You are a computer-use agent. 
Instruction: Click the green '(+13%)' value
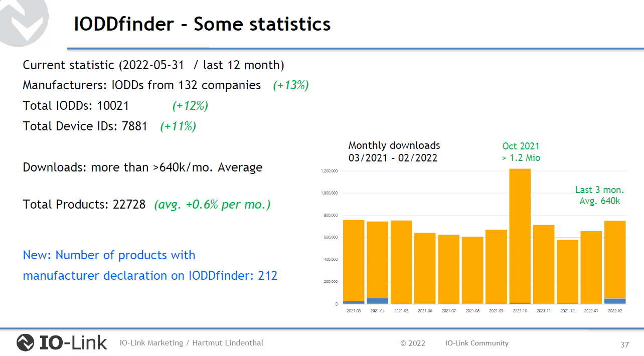(291, 86)
